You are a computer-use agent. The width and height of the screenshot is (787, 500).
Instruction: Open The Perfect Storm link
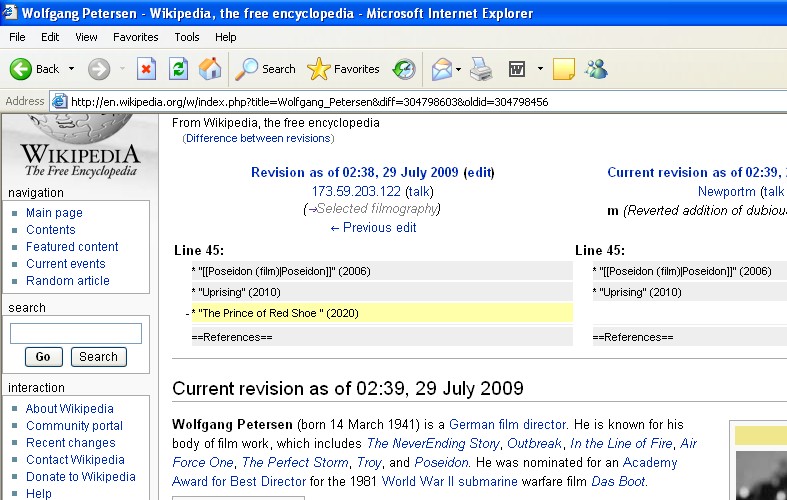point(295,462)
